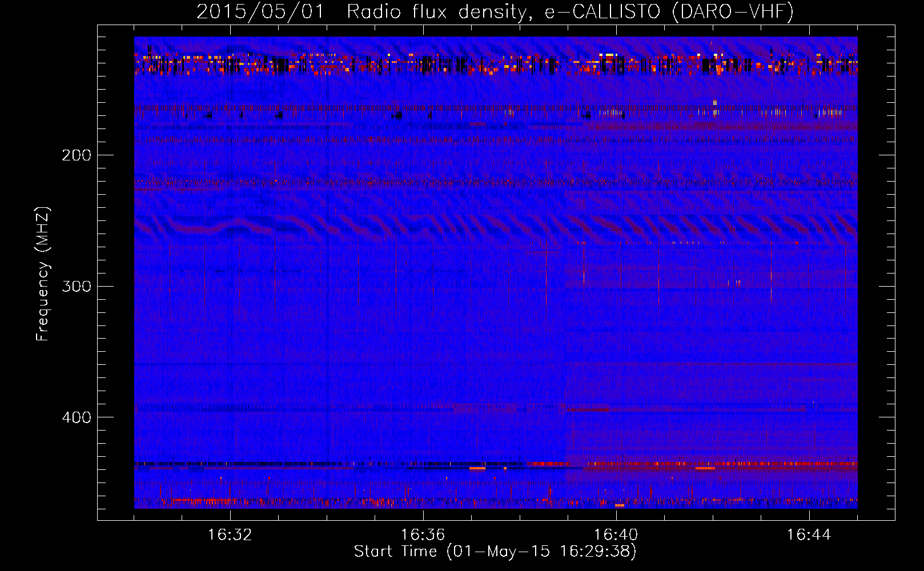Click the bright red streak at bottom-left of spectrogram

point(194,501)
